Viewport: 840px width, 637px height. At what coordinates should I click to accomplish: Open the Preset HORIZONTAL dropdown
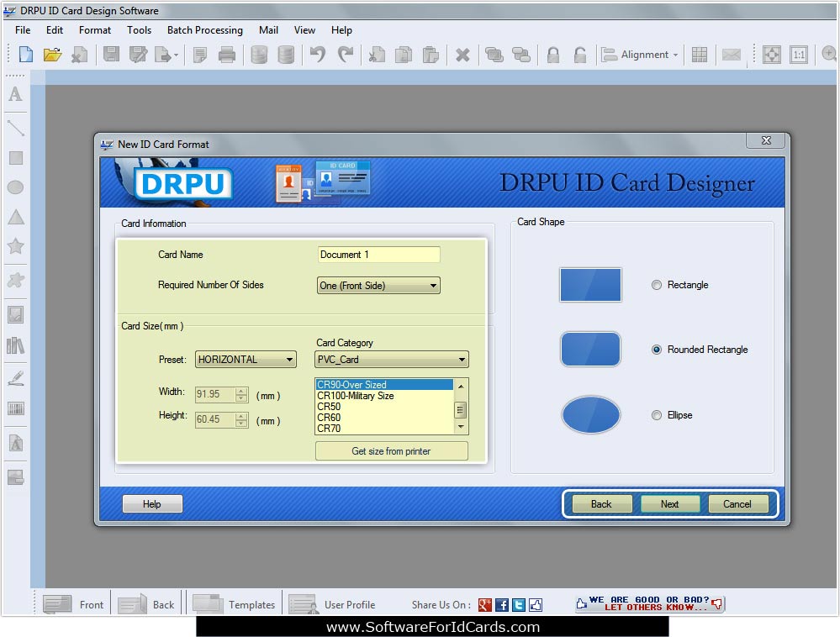[246, 359]
